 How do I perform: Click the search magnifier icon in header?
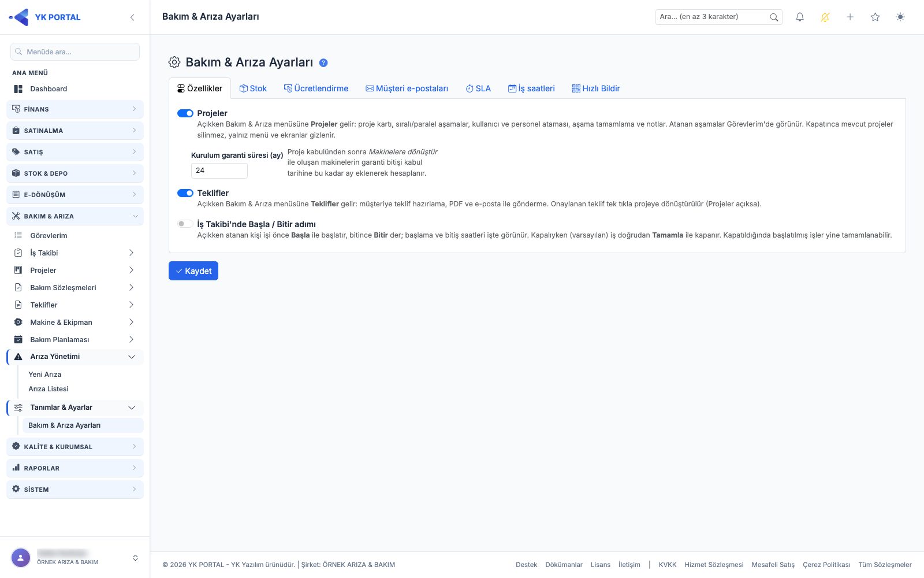(774, 17)
